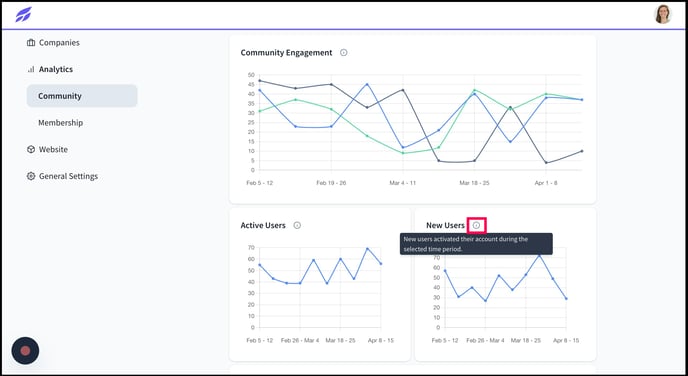Click the New Users info icon
The image size is (688, 376).
point(477,226)
